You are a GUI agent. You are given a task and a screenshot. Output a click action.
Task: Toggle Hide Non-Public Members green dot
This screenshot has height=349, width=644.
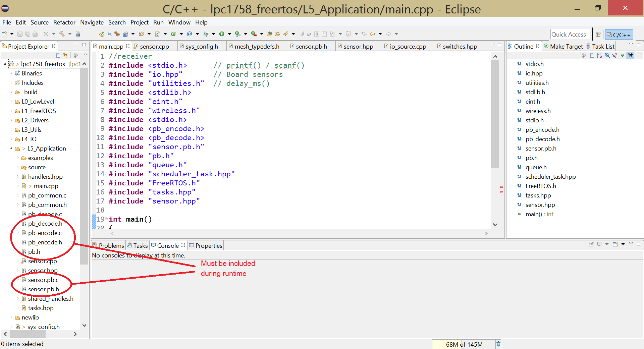coord(623,55)
